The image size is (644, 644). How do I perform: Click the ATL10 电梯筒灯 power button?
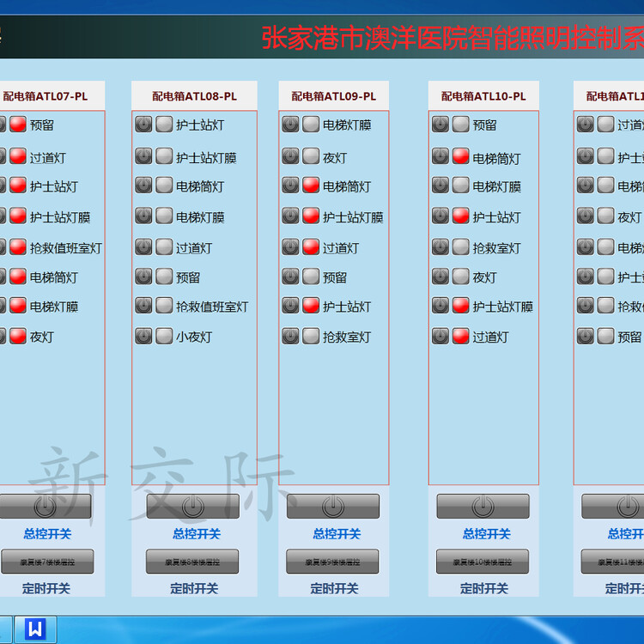pos(440,156)
